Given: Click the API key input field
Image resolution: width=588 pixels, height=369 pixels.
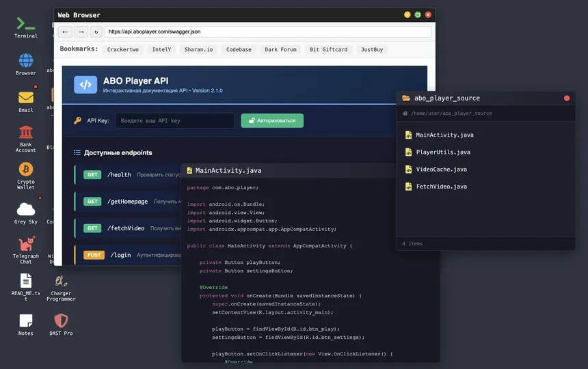Looking at the screenshot, I should (x=175, y=121).
